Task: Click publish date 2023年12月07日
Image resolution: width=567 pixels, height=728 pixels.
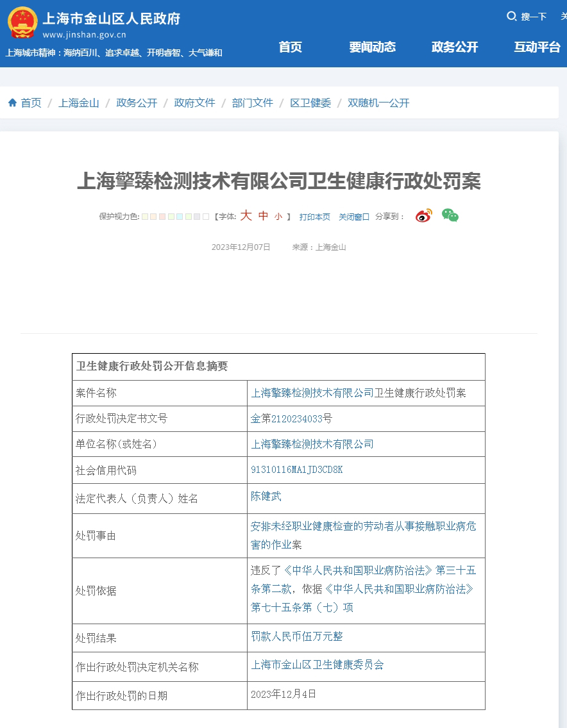Action: coord(241,247)
